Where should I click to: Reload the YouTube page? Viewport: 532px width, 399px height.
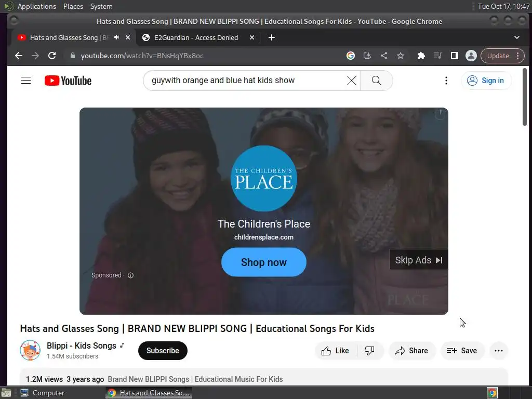52,56
